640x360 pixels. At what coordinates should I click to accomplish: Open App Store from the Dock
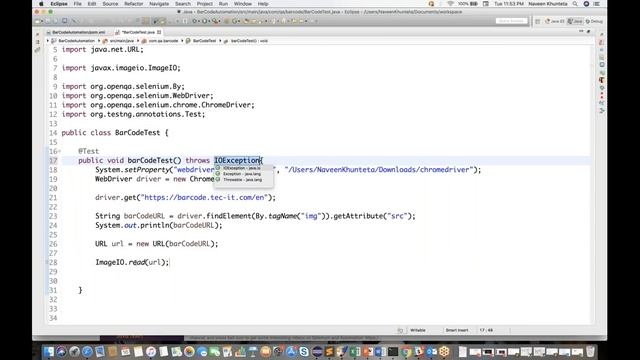[x=291, y=351]
